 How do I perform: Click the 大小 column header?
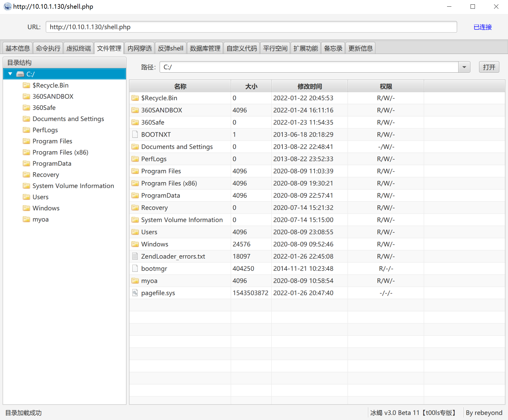tap(251, 86)
